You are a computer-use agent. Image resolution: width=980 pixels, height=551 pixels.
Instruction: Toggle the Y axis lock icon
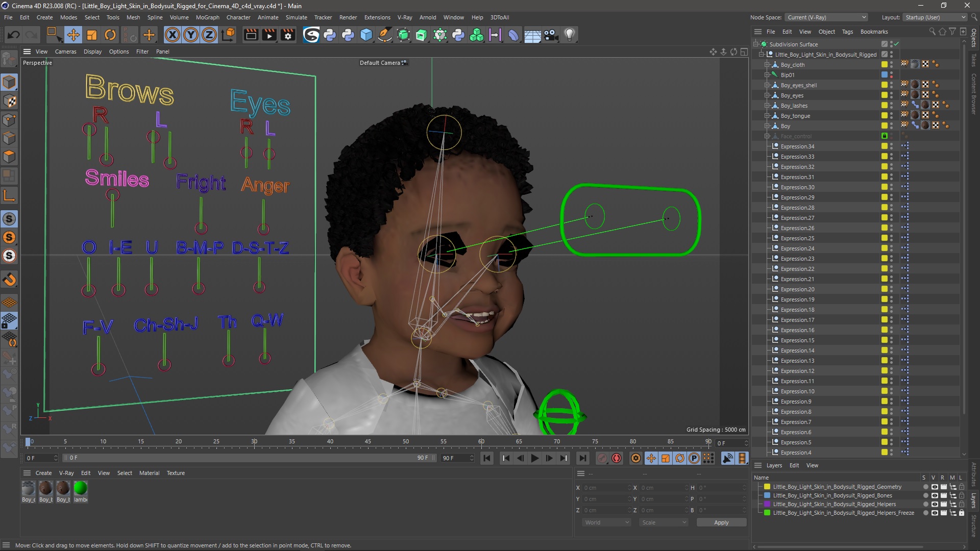(x=191, y=35)
